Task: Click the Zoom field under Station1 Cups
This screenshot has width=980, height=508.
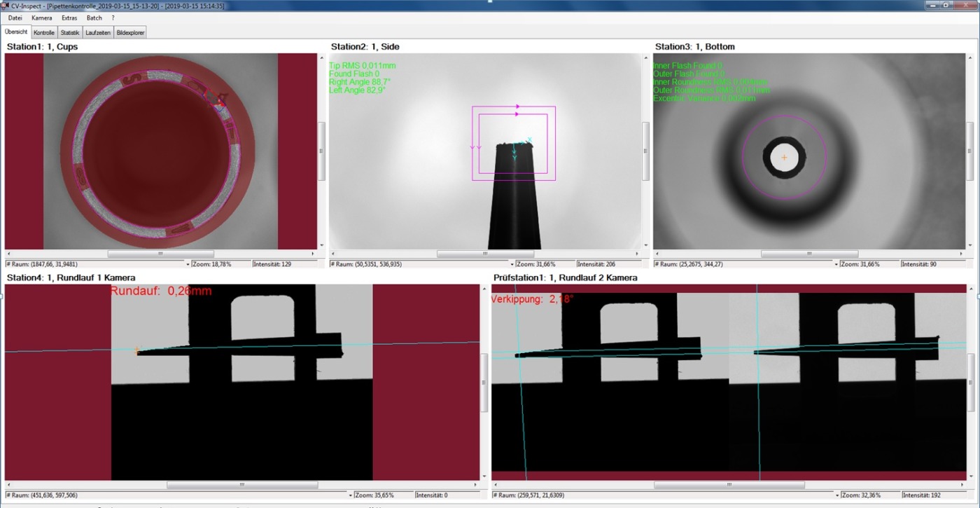Action: pyautogui.click(x=220, y=264)
